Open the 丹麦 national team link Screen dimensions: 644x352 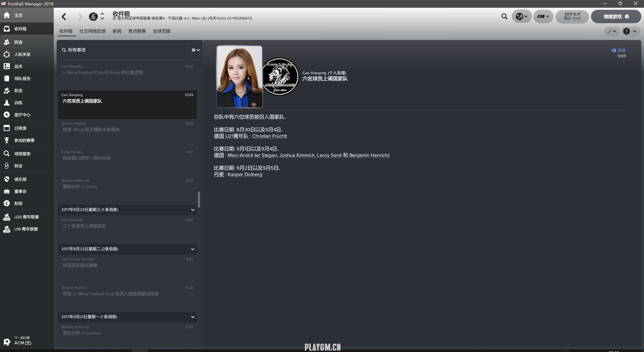pyautogui.click(x=219, y=175)
